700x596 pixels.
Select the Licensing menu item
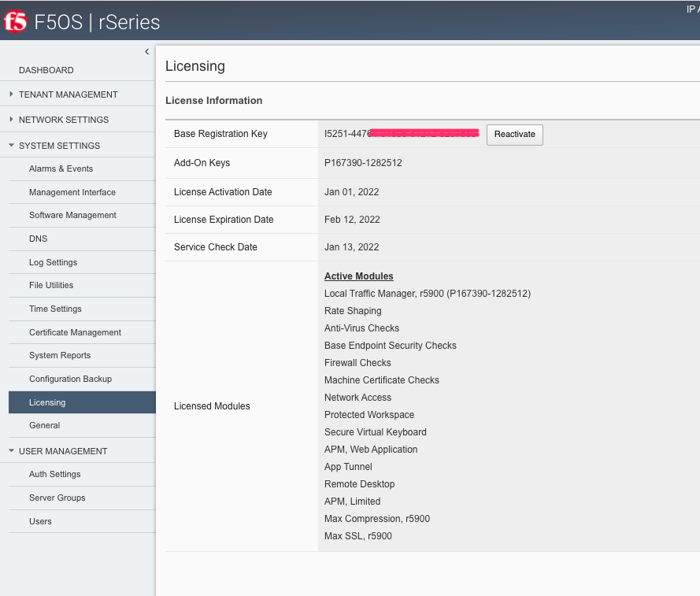(82, 402)
